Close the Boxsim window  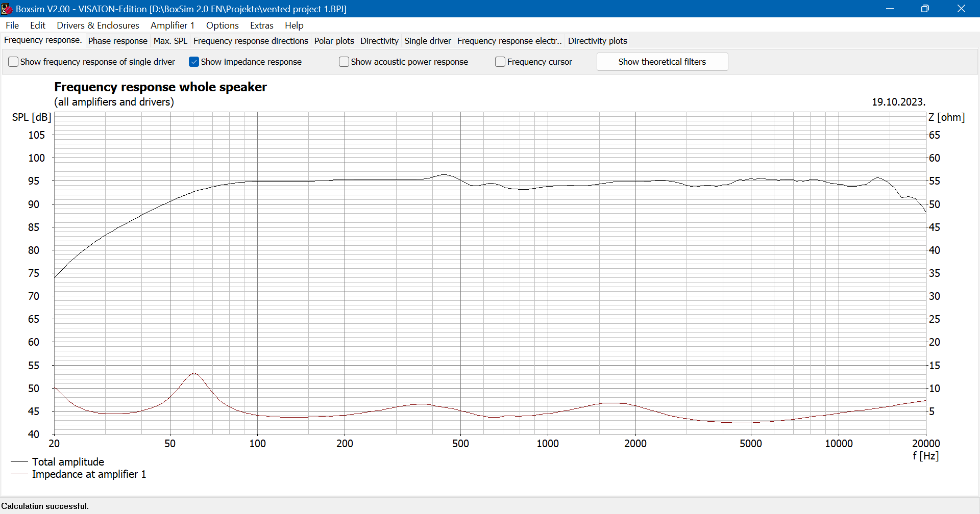961,9
